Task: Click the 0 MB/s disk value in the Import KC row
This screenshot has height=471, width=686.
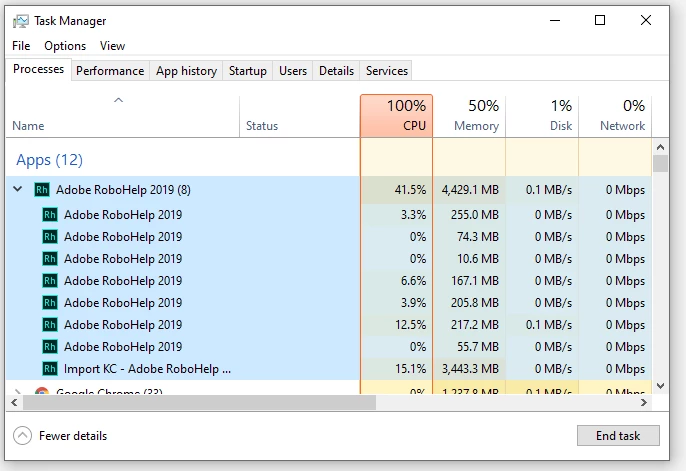Action: tap(553, 369)
